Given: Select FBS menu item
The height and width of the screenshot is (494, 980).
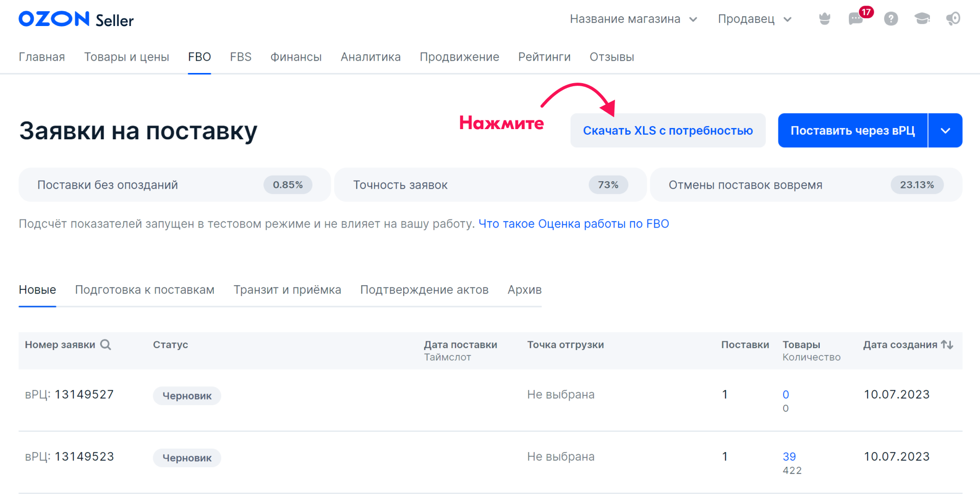Looking at the screenshot, I should pos(241,57).
